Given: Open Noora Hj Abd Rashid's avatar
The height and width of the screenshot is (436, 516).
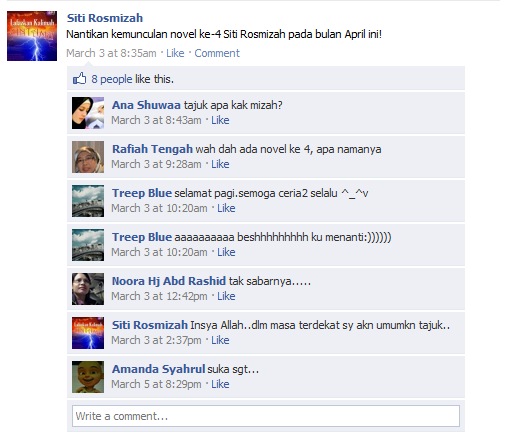Looking at the screenshot, I should click(88, 289).
